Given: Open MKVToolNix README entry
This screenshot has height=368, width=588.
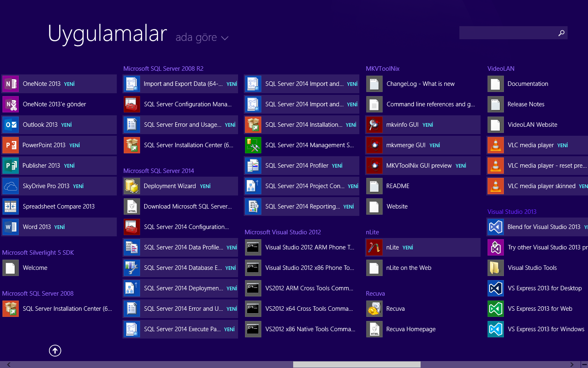Looking at the screenshot, I should click(x=423, y=186).
